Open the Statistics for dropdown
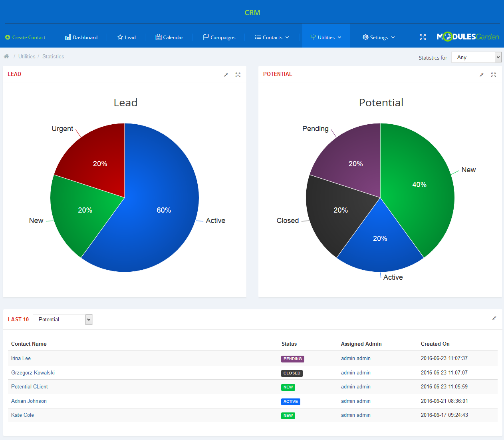 pyautogui.click(x=476, y=57)
